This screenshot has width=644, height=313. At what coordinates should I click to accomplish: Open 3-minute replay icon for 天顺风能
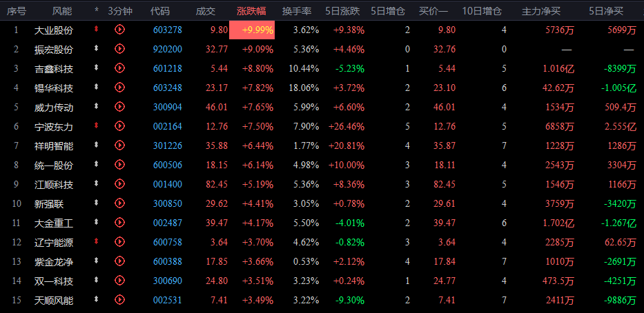(119, 299)
